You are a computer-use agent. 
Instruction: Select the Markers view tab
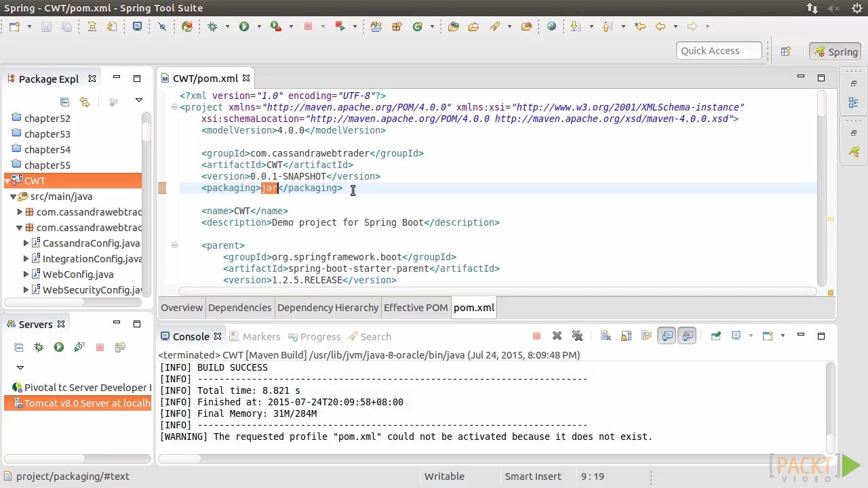click(x=255, y=336)
